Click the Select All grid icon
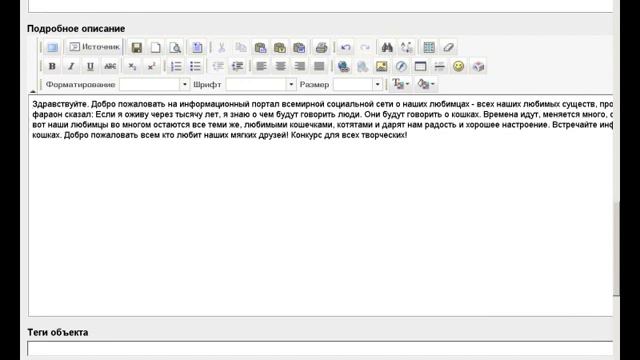Viewport: 640px width, 360px height. pyautogui.click(x=429, y=47)
